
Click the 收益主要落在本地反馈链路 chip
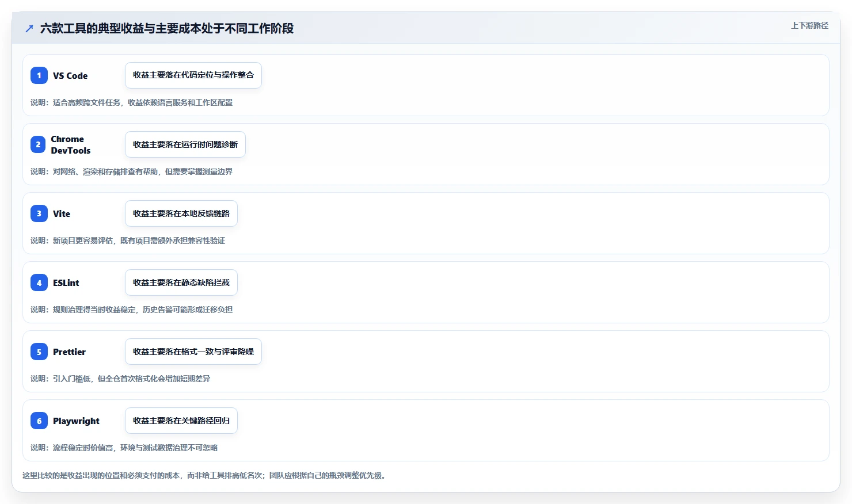pyautogui.click(x=181, y=213)
